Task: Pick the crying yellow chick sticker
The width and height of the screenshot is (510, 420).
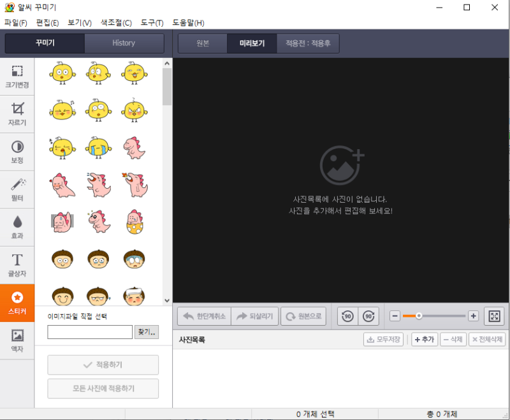Action: click(99, 148)
